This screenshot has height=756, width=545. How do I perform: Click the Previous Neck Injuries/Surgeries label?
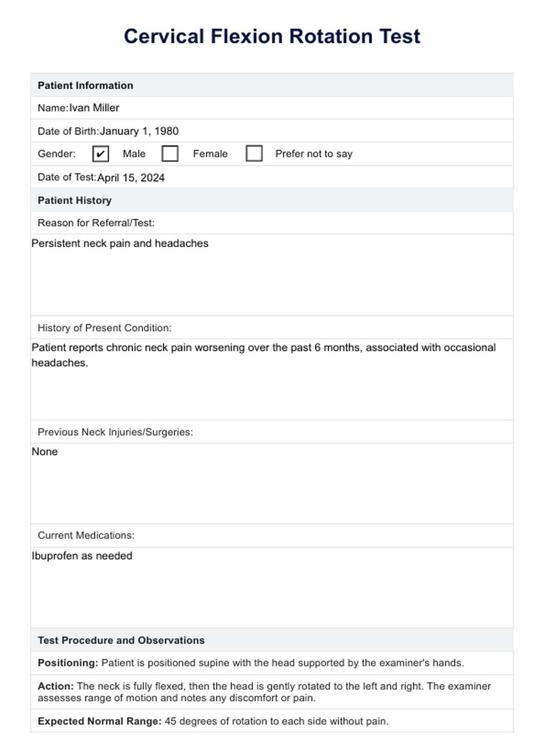[x=115, y=432]
